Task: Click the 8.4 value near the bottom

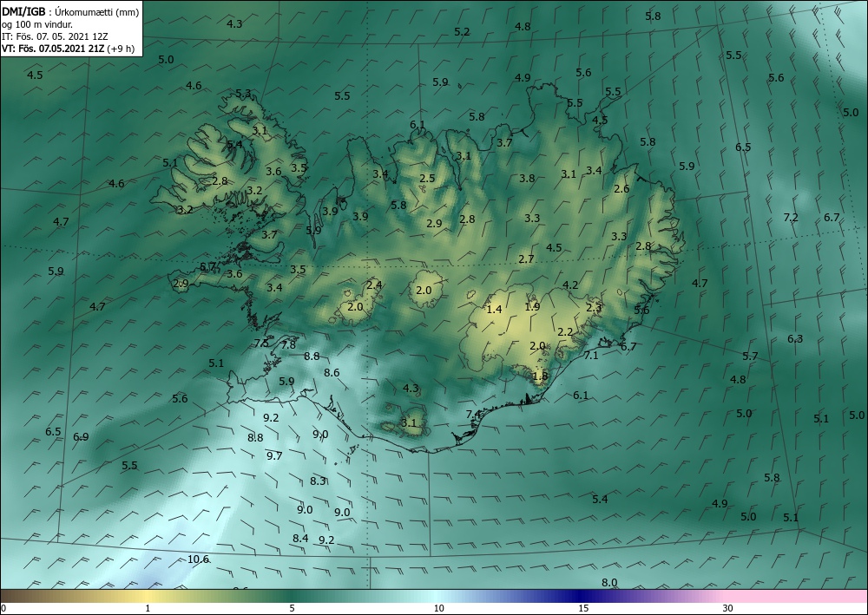Action: 300,538
